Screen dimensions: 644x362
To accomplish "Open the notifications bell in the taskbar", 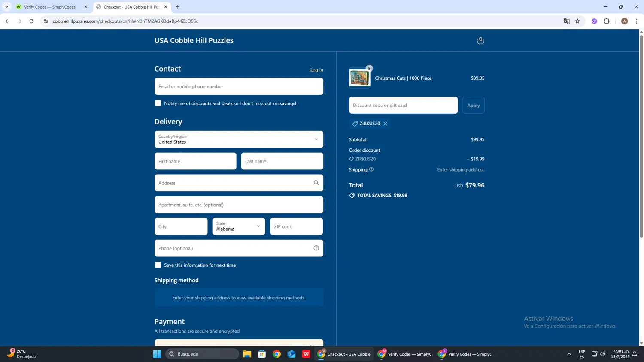I will 635,354.
